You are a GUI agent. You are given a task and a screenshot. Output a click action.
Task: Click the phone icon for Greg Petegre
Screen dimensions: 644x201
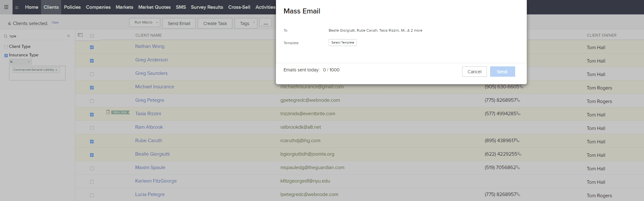pyautogui.click(x=518, y=100)
